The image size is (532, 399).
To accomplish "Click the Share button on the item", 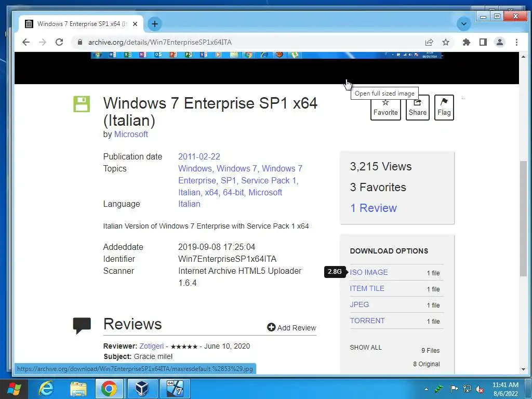I will tap(418, 108).
